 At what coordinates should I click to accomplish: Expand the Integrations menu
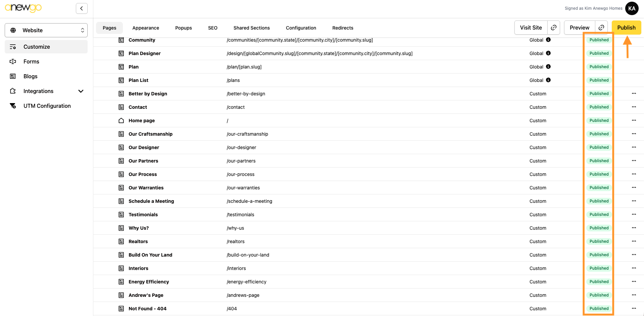[x=81, y=91]
